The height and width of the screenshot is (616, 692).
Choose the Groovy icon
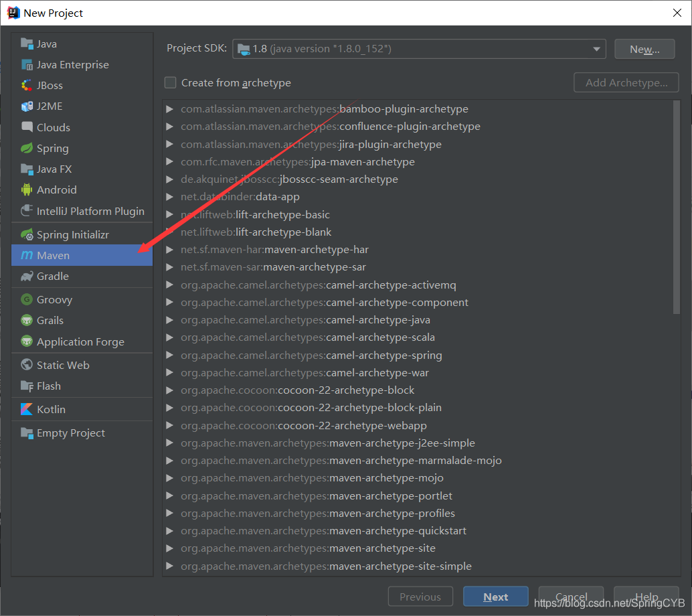pyautogui.click(x=27, y=299)
